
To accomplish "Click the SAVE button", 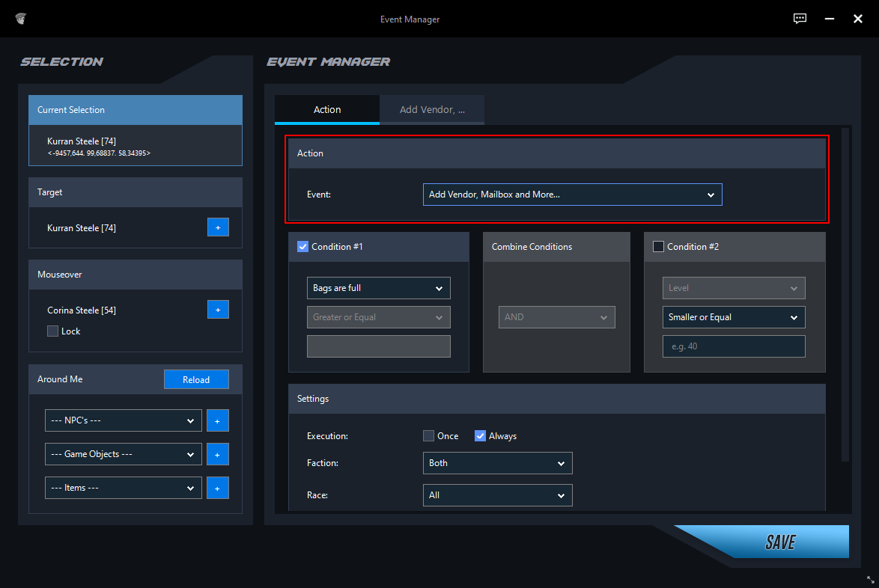I will click(x=779, y=542).
